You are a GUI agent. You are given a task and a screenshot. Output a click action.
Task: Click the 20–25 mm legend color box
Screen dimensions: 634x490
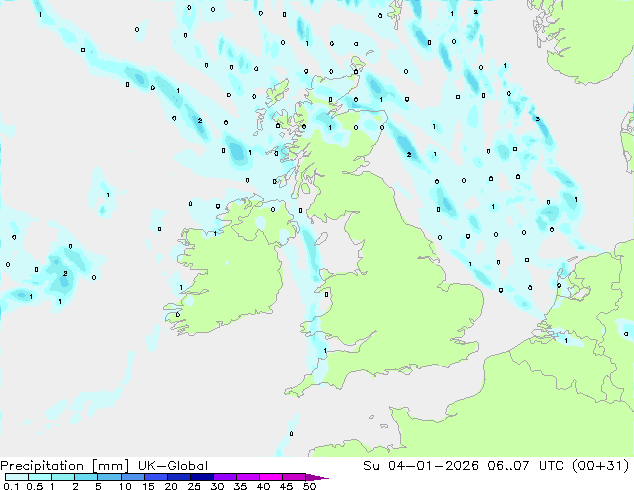tap(178, 477)
